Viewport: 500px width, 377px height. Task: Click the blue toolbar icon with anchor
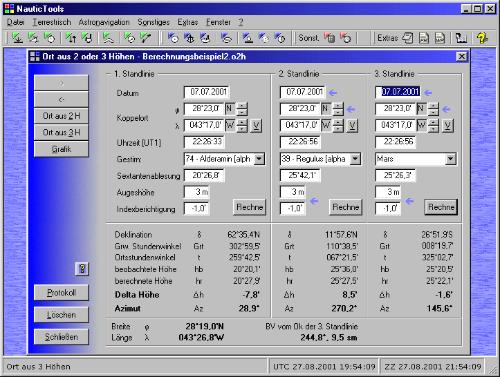click(189, 38)
